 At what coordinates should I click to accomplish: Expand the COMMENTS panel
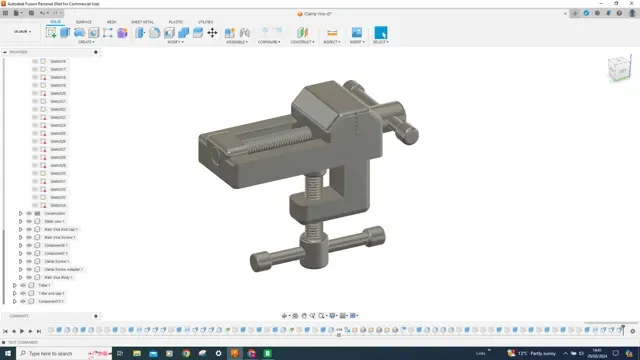point(96,316)
